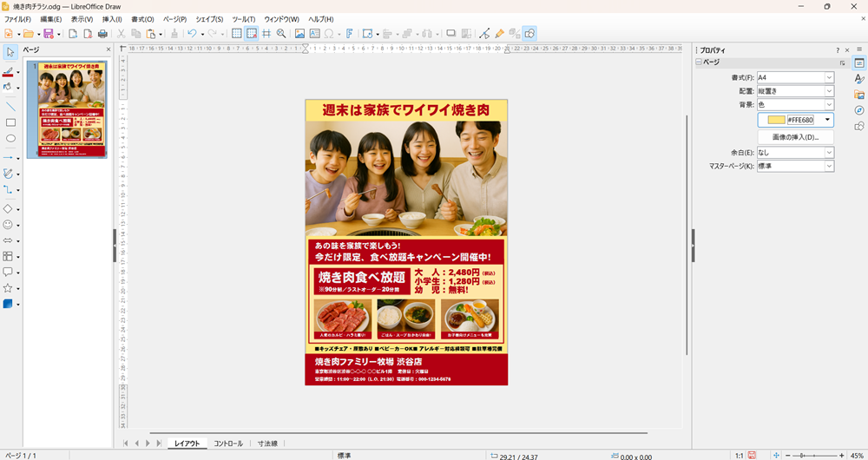The image size is (868, 460).
Task: Select page 1 thumbnail in Pages panel
Action: pos(67,109)
